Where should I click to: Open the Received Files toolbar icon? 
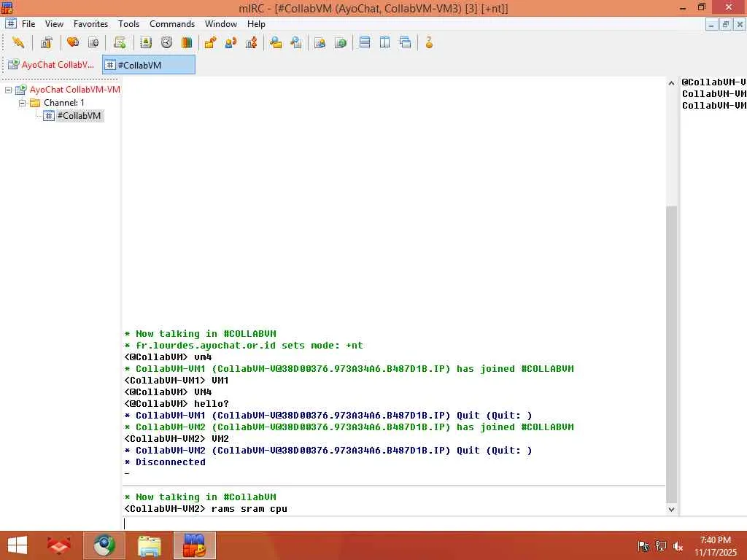point(275,43)
